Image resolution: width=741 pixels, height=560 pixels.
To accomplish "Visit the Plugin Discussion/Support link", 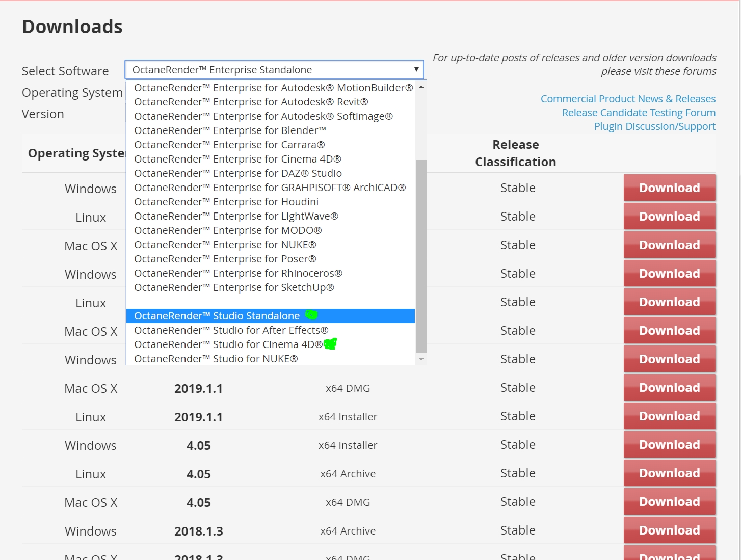I will 654,126.
